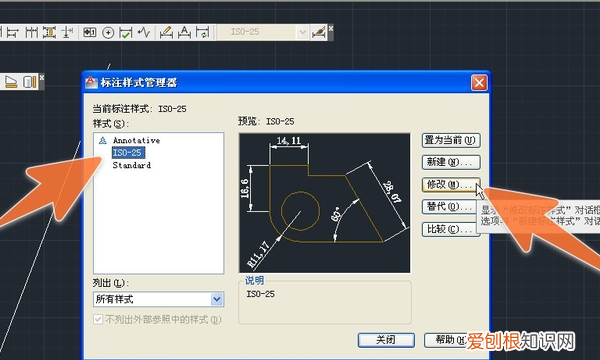Screen dimensions: 600x360
Task: Click the 标注样式管理器 title bar text
Action: pos(139,83)
